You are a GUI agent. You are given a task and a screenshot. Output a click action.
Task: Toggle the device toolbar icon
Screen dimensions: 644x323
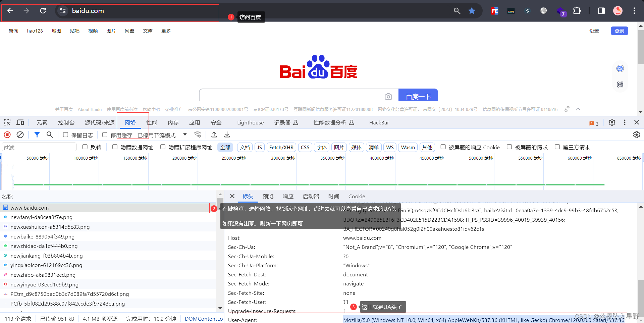[20, 122]
